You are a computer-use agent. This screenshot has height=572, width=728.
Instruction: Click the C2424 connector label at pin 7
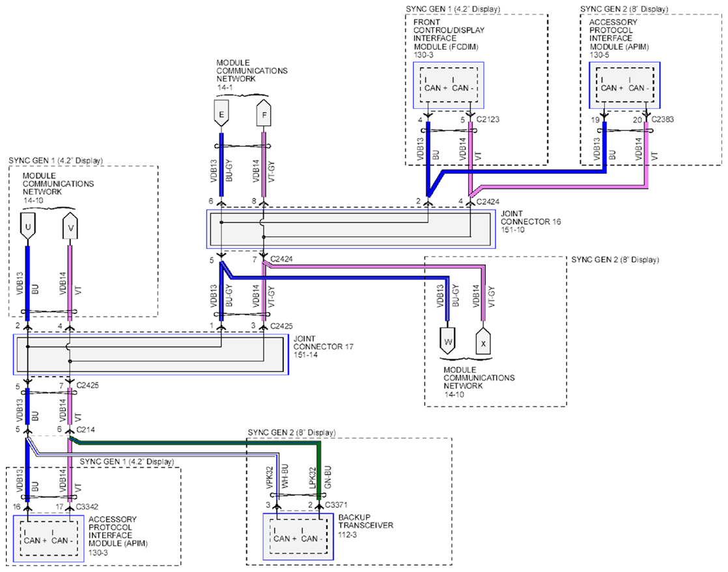tap(281, 259)
